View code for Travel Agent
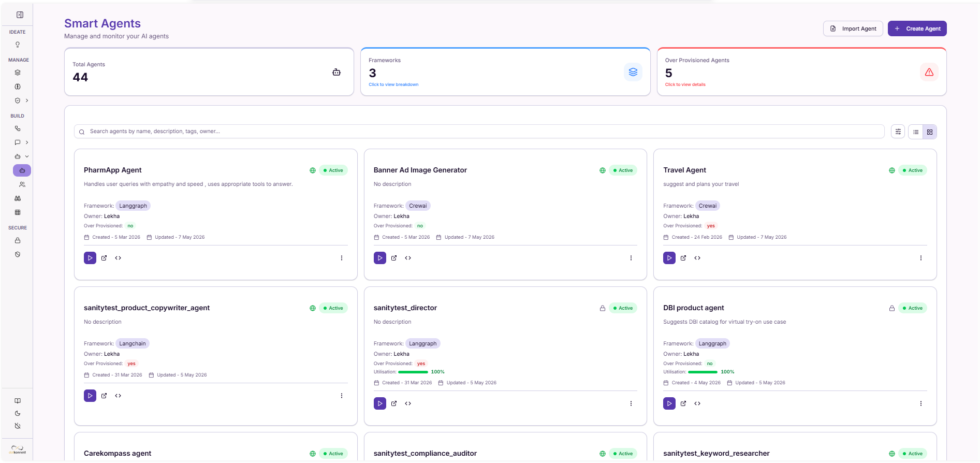The height and width of the screenshot is (463, 980). coord(697,258)
